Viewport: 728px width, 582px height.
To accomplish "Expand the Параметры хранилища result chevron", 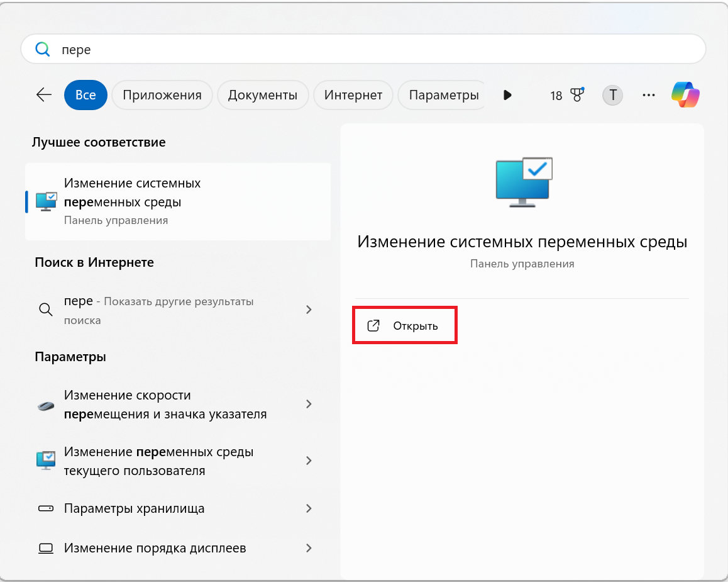I will coord(309,508).
